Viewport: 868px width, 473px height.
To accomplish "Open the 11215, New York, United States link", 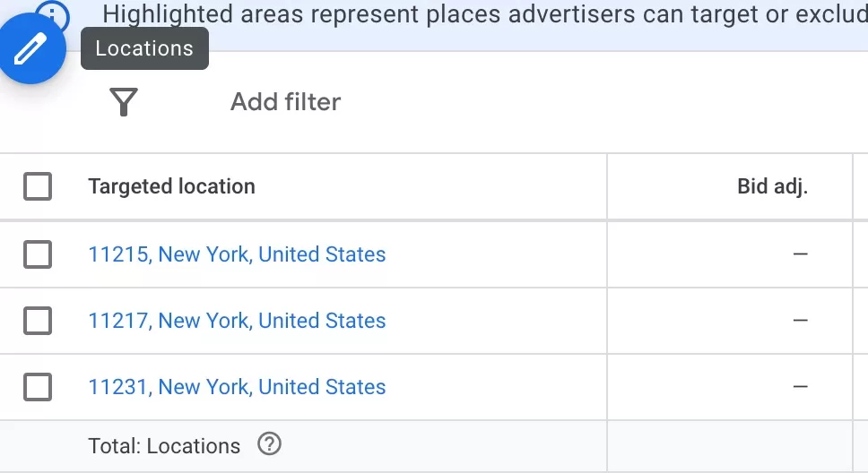I will coord(237,254).
